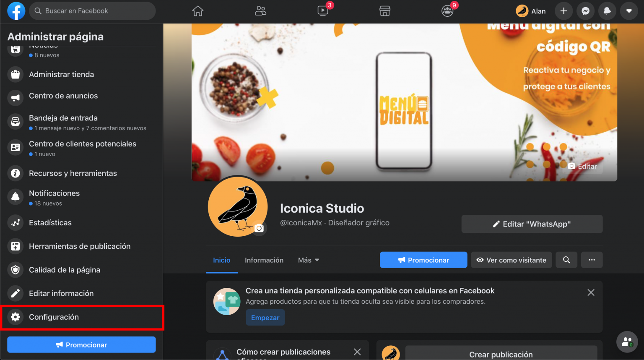Viewport: 644px width, 360px height.
Task: Switch to the Información tab
Action: [264, 260]
